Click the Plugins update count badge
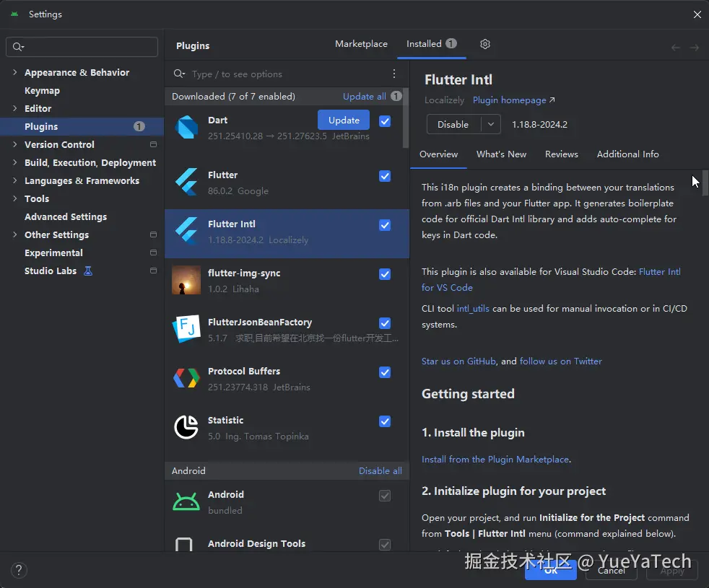This screenshot has width=709, height=588. (139, 126)
